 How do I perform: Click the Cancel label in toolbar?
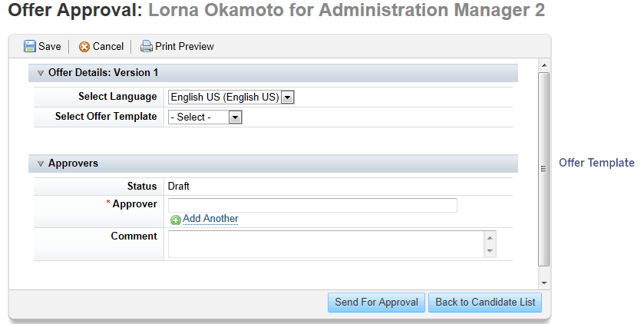pyautogui.click(x=108, y=46)
